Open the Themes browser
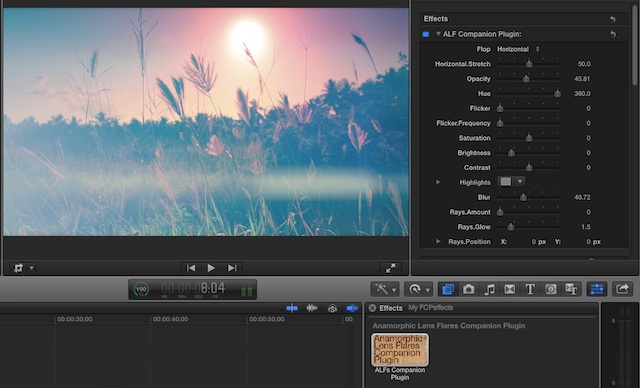The width and height of the screenshot is (640, 388). pyautogui.click(x=571, y=289)
